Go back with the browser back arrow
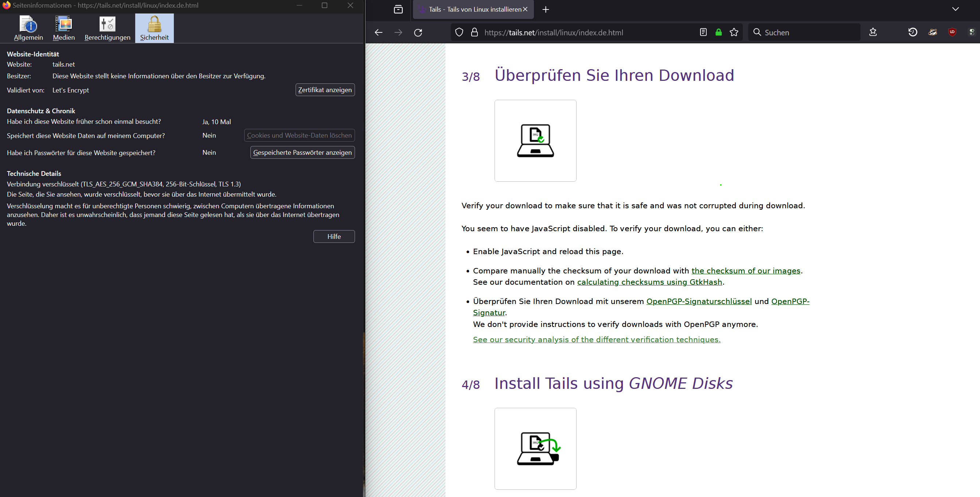 [378, 32]
